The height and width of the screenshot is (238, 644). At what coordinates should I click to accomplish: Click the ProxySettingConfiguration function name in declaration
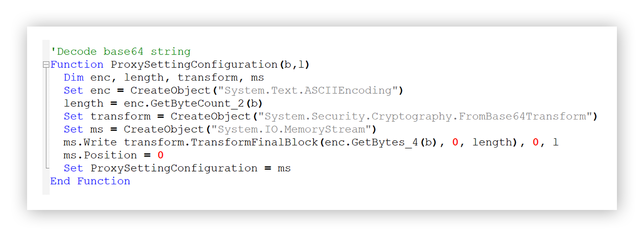(x=194, y=64)
